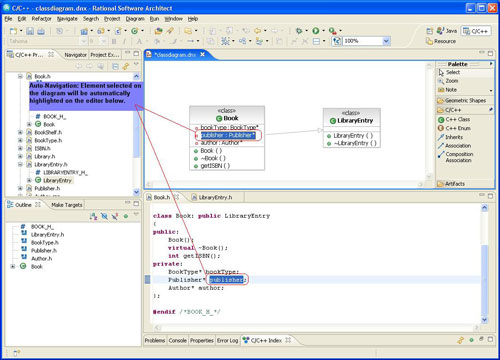Click the External Tools run icon

click(332, 31)
